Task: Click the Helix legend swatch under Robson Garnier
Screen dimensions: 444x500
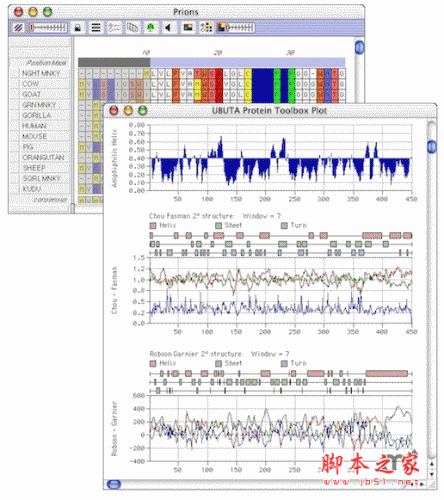Action: coord(153,363)
